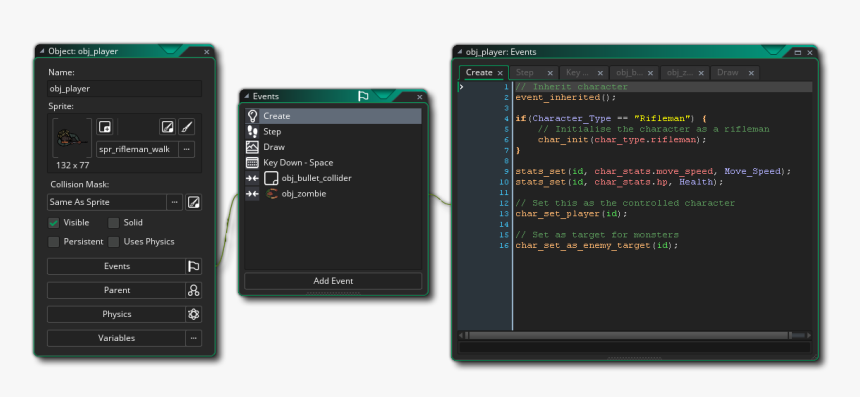Viewport: 860px width, 397px height.
Task: Click the scrollbar left arrow in code editor
Action: coord(462,335)
